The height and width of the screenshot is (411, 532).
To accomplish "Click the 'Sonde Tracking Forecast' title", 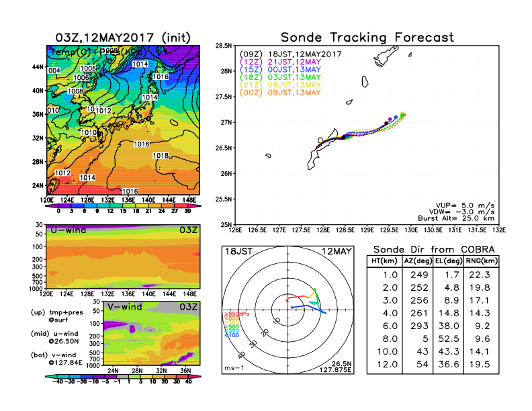I will pyautogui.click(x=367, y=38).
